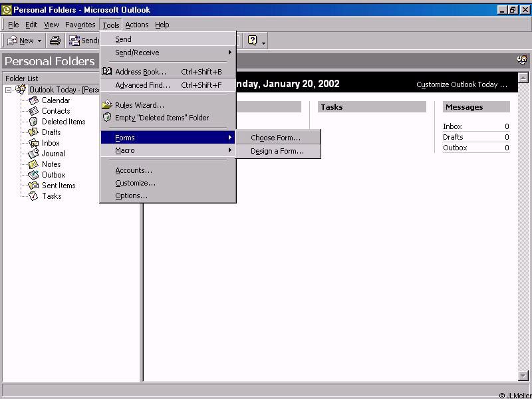Open Outbox link under Messages
The height and width of the screenshot is (399, 532).
click(x=455, y=148)
